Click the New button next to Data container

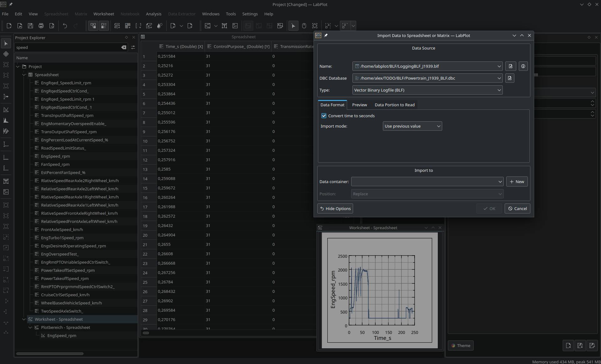(517, 182)
